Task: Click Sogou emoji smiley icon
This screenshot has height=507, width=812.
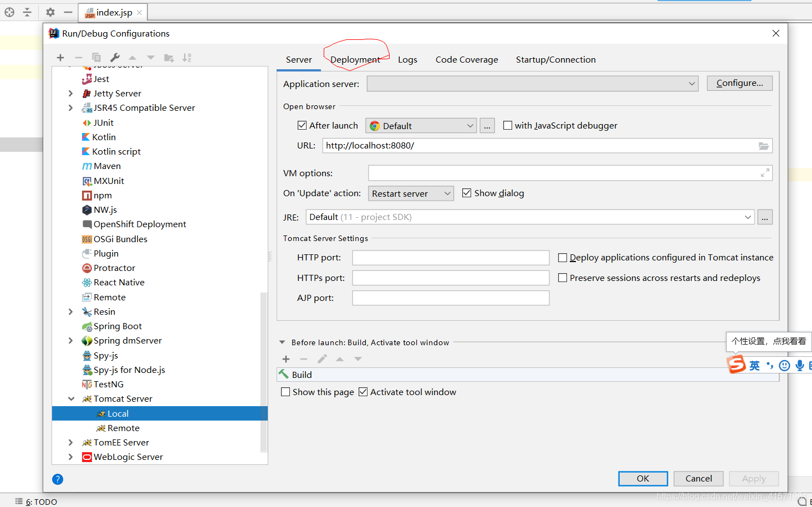Action: [784, 365]
